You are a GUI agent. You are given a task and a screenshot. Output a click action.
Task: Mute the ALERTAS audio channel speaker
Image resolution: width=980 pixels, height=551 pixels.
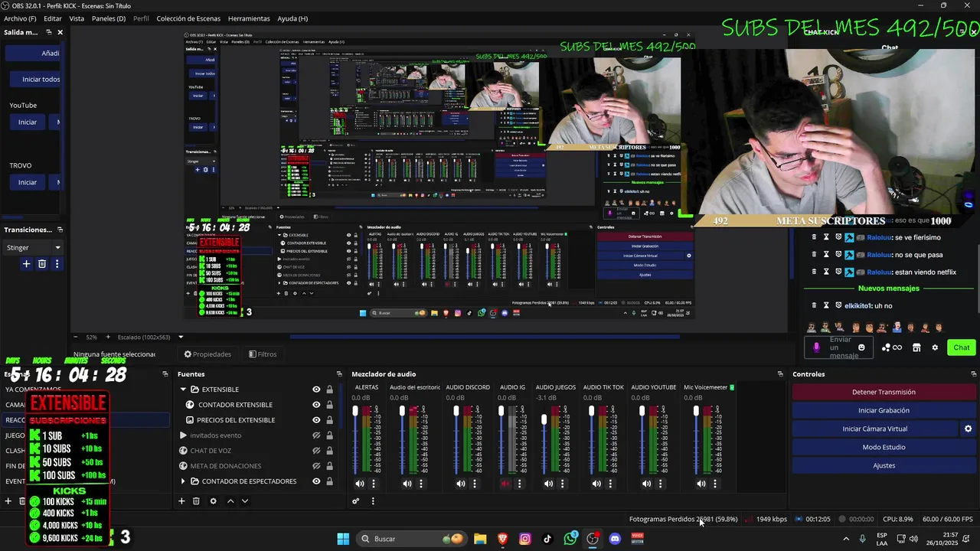tap(360, 484)
